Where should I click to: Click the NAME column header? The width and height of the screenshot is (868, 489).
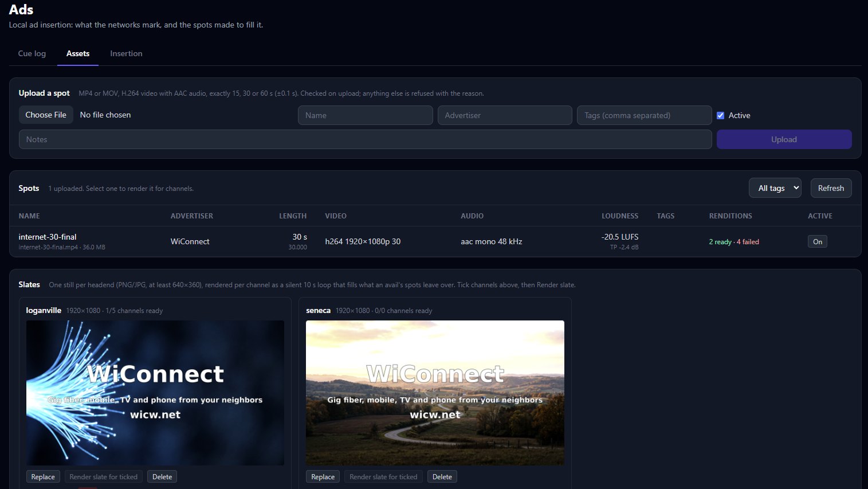[29, 216]
